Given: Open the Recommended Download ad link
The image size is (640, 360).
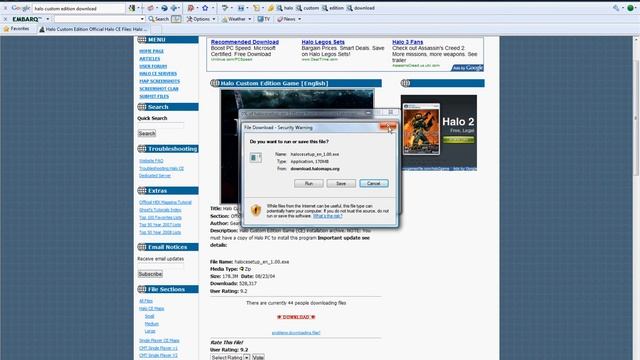Looking at the screenshot, I should 245,42.
